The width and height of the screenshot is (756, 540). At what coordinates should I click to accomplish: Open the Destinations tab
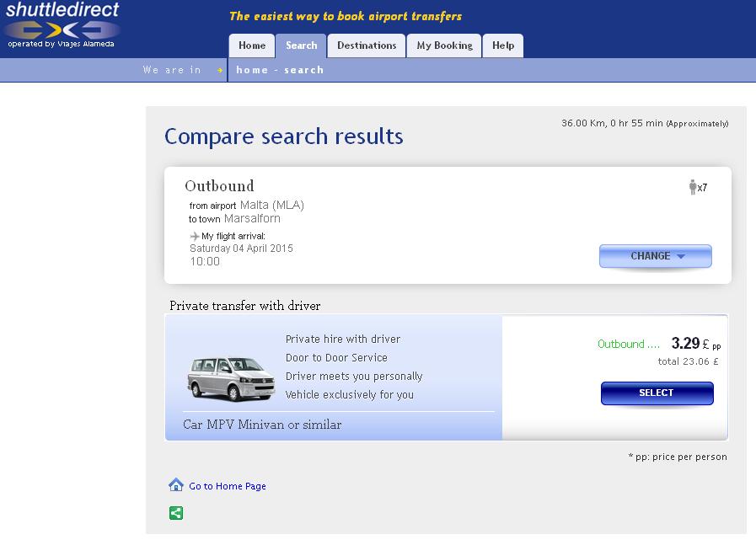coord(367,45)
